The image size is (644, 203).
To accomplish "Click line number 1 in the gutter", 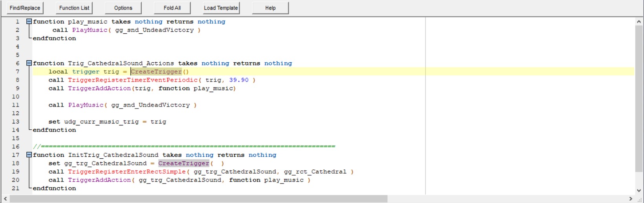I will coord(17,22).
